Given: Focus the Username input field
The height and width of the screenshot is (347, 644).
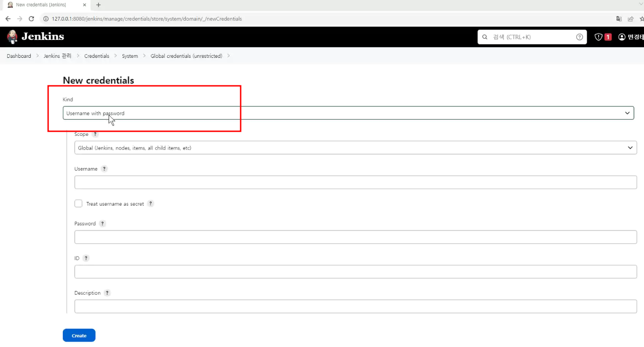Looking at the screenshot, I should coord(356,182).
